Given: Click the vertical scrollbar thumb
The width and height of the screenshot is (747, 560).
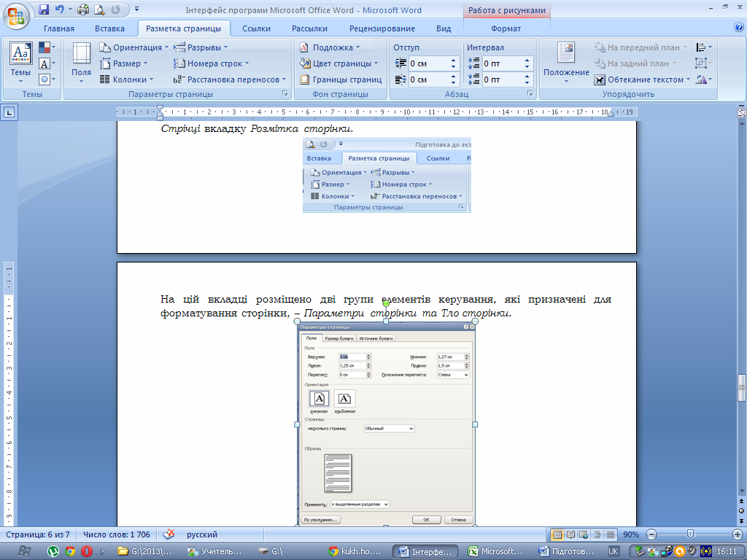Looking at the screenshot, I should (741, 388).
